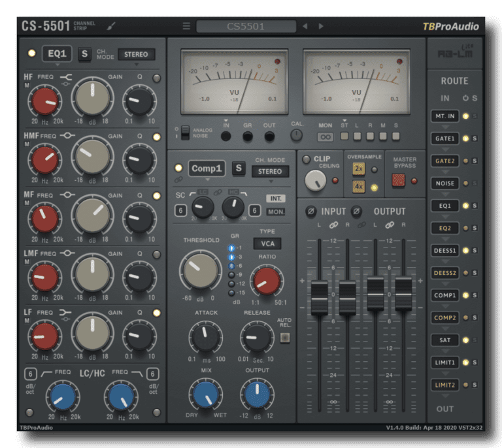Select the DEESS1 route module
Screen dimensions: 502x448
point(444,250)
